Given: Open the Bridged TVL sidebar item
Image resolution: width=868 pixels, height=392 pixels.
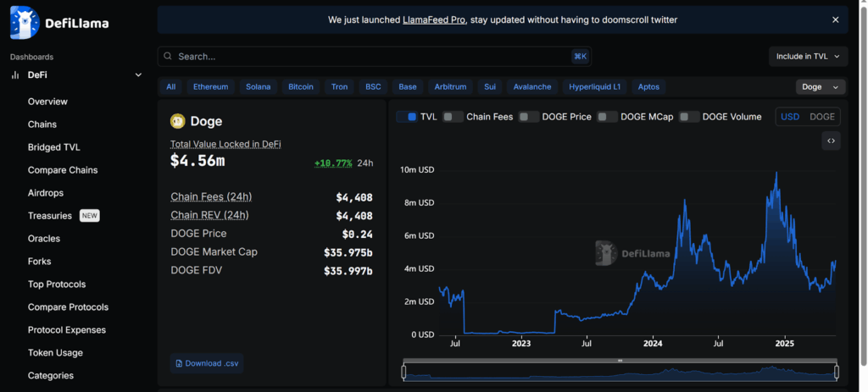Looking at the screenshot, I should pyautogui.click(x=53, y=147).
